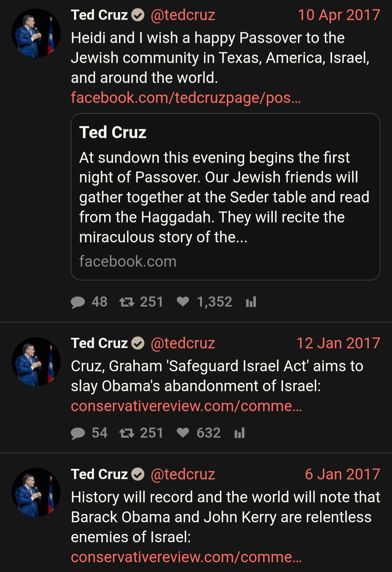This screenshot has height=572, width=392.
Task: Retweet the Safeguard Israel Act tweet
Action: (127, 433)
